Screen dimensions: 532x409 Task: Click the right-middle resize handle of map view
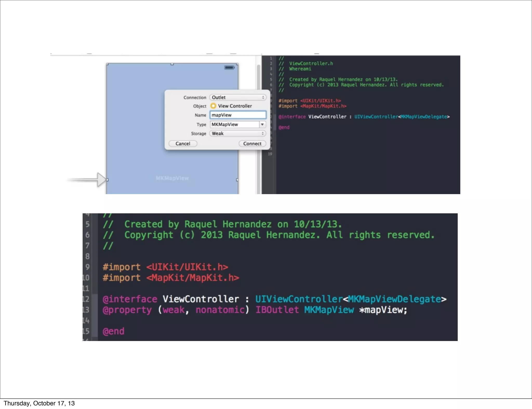pos(237,180)
